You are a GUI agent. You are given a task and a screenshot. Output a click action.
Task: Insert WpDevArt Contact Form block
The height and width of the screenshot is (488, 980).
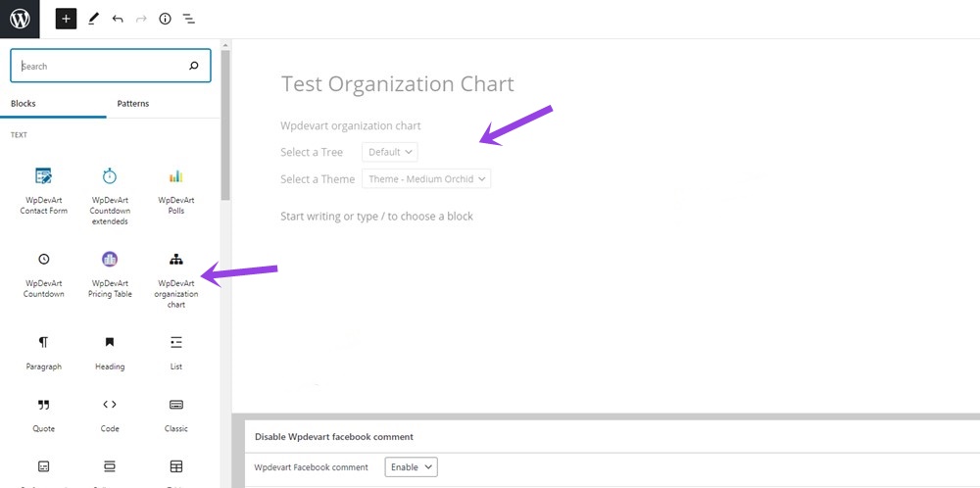point(43,189)
